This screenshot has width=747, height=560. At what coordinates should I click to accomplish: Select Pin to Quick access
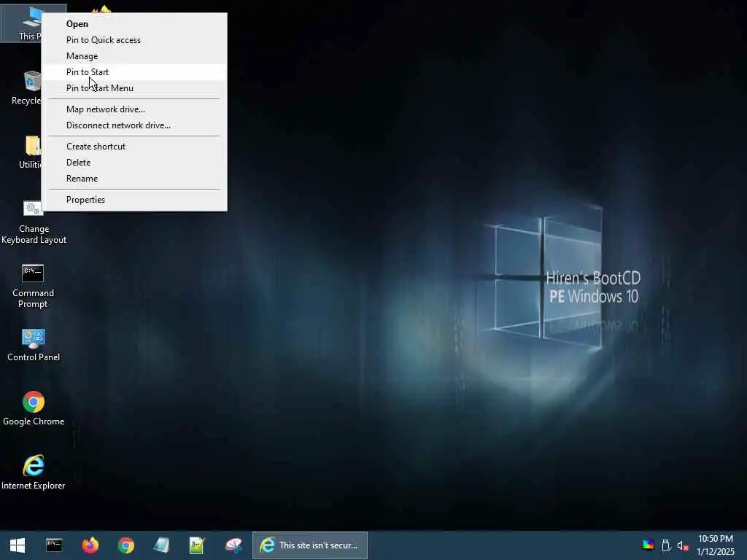134,40
